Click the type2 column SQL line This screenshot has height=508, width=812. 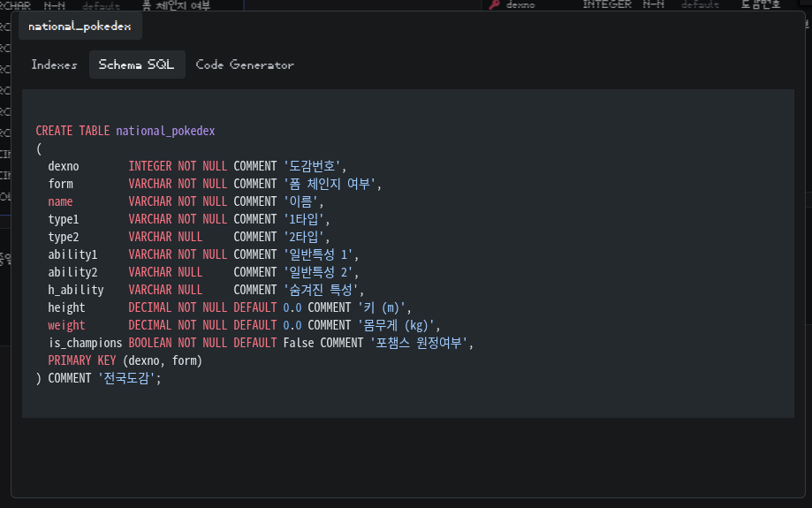189,237
